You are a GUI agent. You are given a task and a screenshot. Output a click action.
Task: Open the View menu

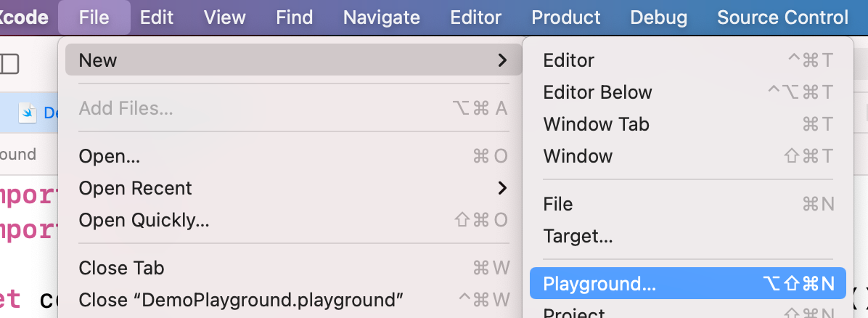click(225, 17)
